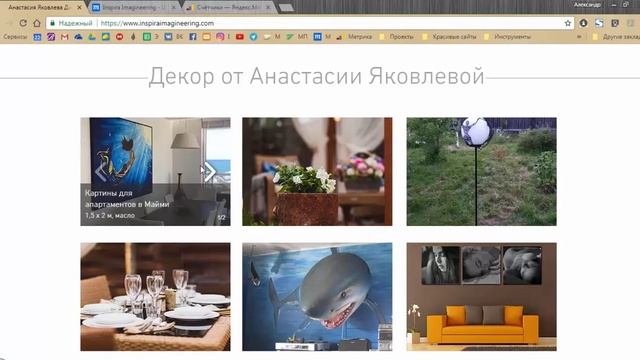Viewport: 640px width, 360px height.
Task: Expand the Другие закладки folder
Action: click(x=616, y=37)
